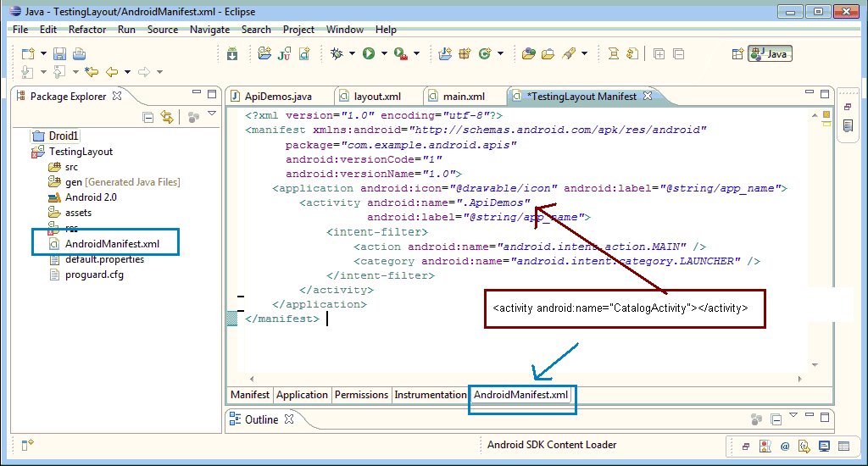Open the Refactor menu
The height and width of the screenshot is (466, 868).
pyautogui.click(x=87, y=30)
